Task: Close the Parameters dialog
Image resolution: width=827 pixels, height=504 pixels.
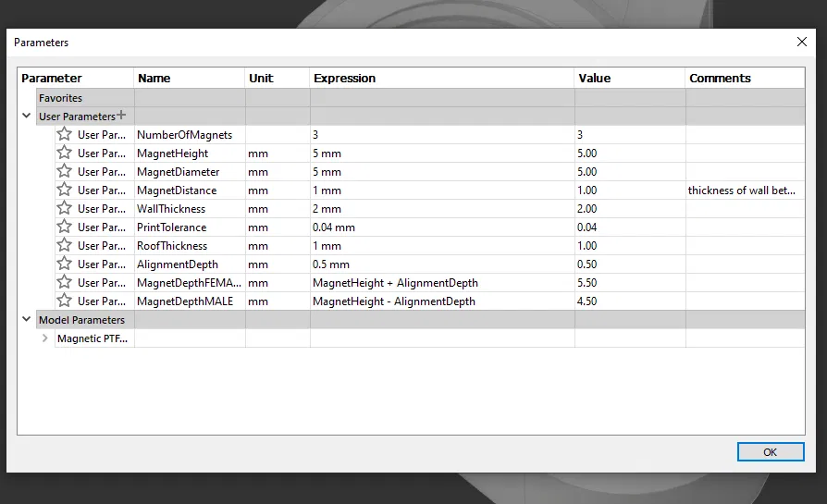Action: click(802, 42)
